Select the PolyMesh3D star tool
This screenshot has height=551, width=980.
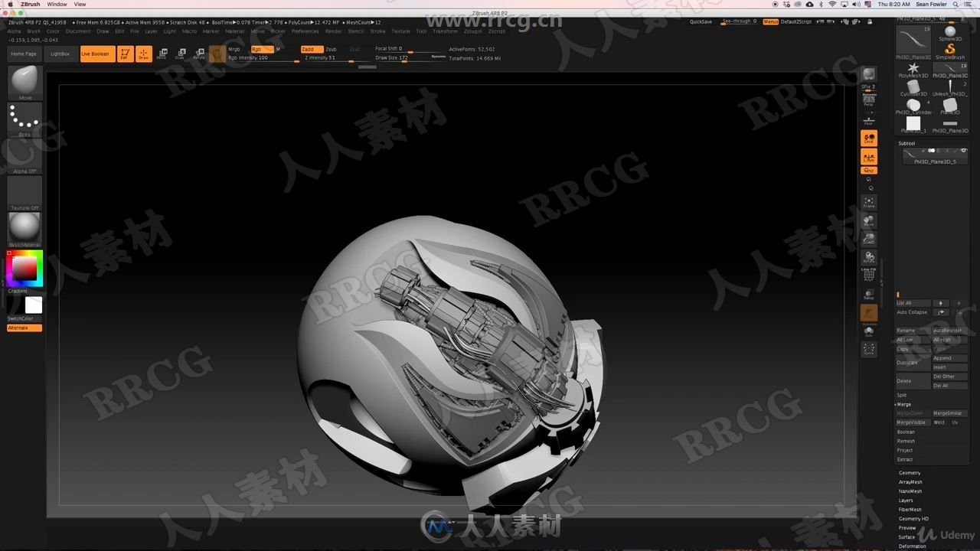click(x=913, y=70)
